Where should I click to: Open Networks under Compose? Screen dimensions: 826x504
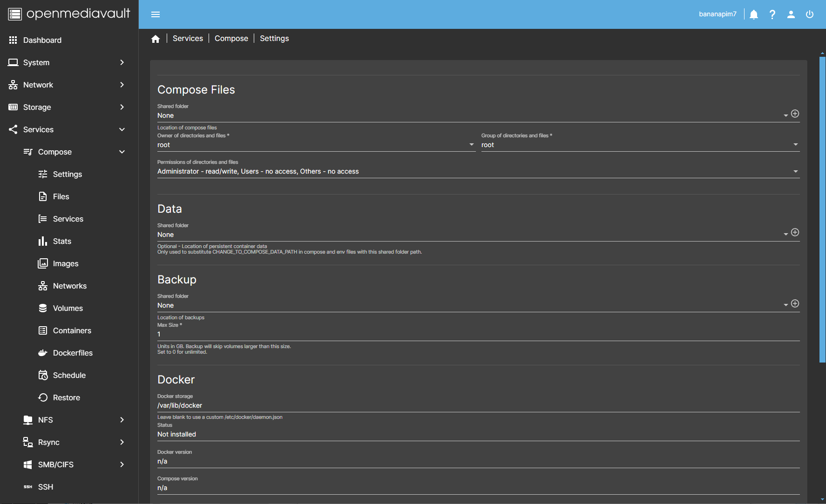click(x=69, y=286)
